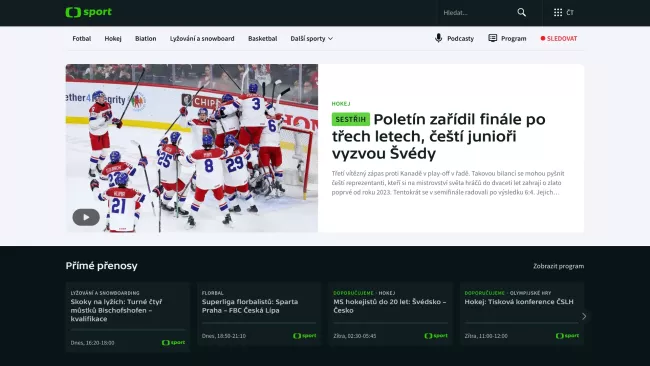The width and height of the screenshot is (650, 366).
Task: Click Zobrazit program link
Action: 558,266
